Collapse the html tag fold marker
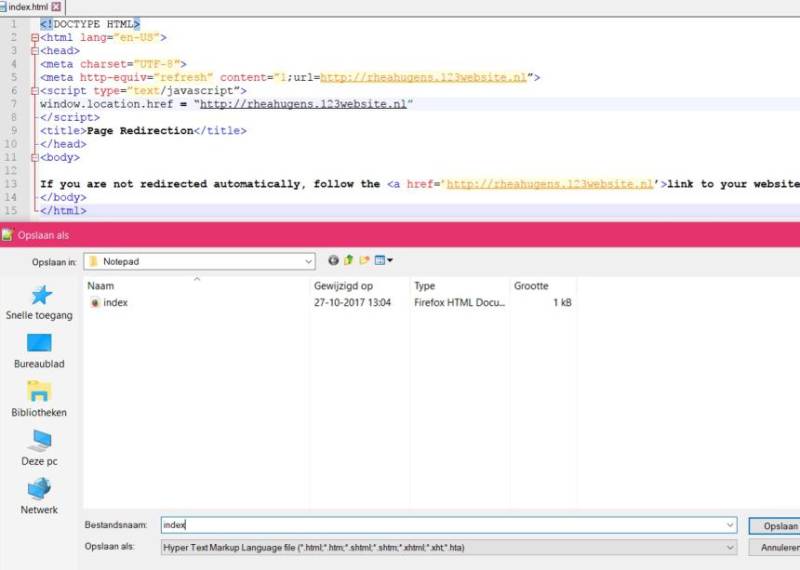The image size is (800, 570). [33, 38]
